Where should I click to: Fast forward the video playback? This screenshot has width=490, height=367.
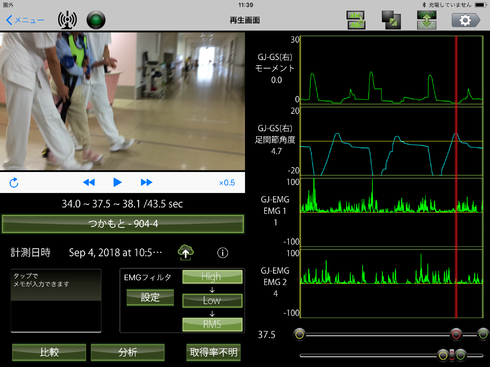coord(146,182)
